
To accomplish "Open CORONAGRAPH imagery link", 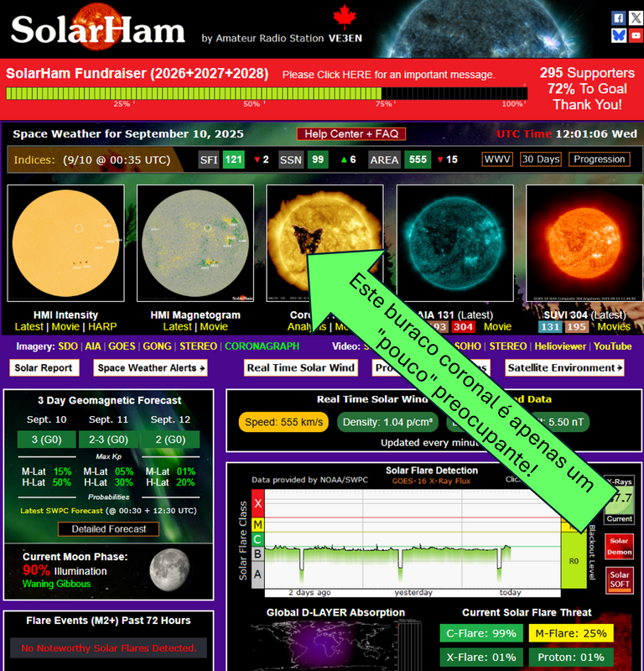I will [x=262, y=346].
